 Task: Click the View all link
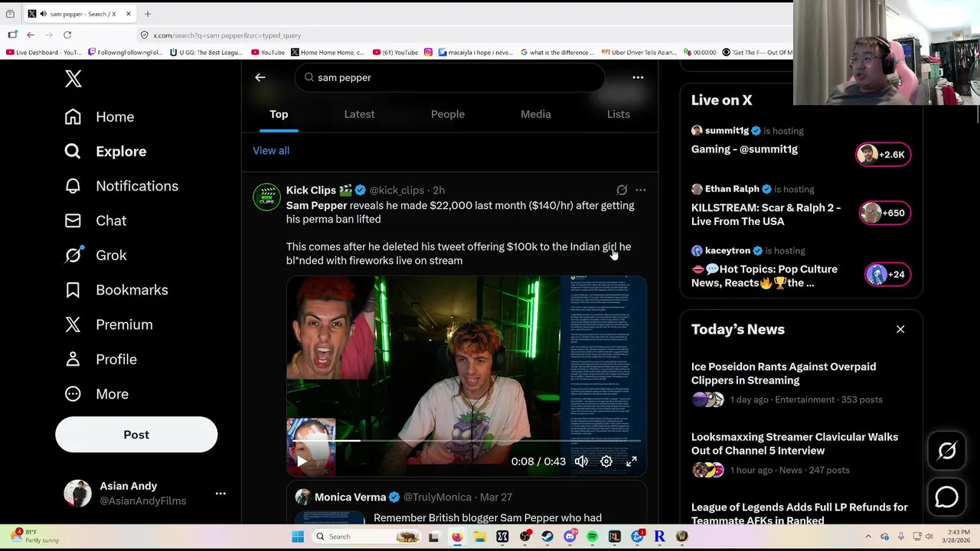tap(271, 151)
